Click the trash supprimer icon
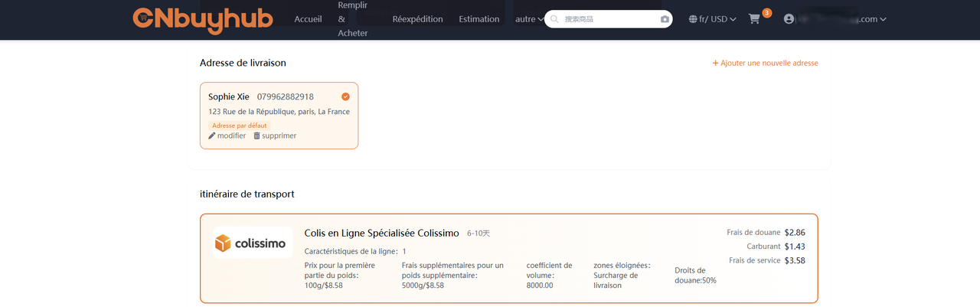This screenshot has height=307, width=980. pos(257,136)
